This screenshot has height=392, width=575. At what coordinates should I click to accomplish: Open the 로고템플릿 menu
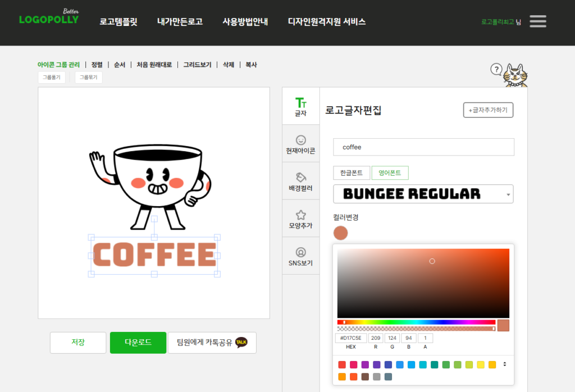click(x=118, y=22)
